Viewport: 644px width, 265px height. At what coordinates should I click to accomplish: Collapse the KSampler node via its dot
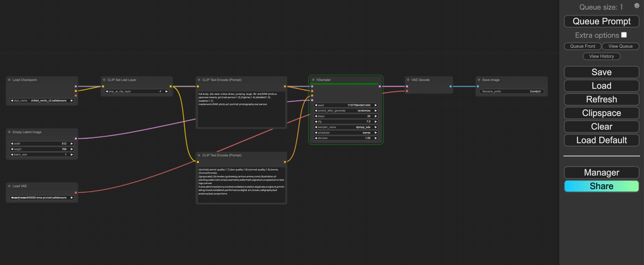(313, 80)
